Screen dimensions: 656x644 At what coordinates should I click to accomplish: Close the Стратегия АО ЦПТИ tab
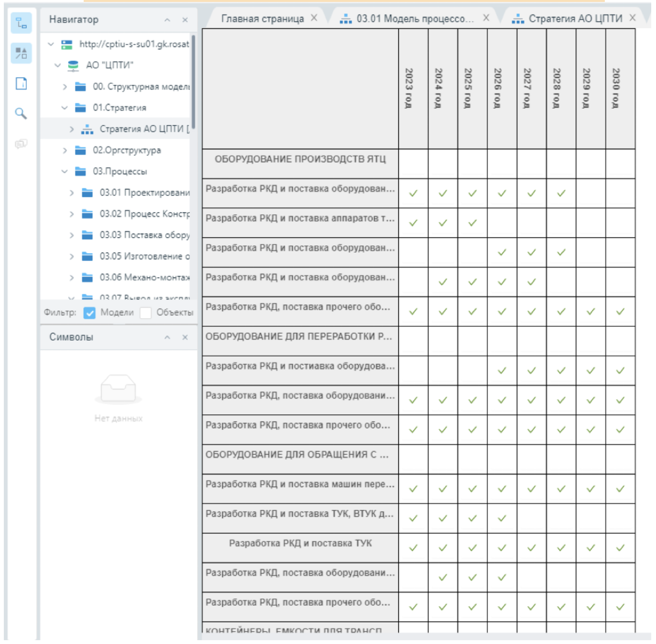pyautogui.click(x=633, y=18)
